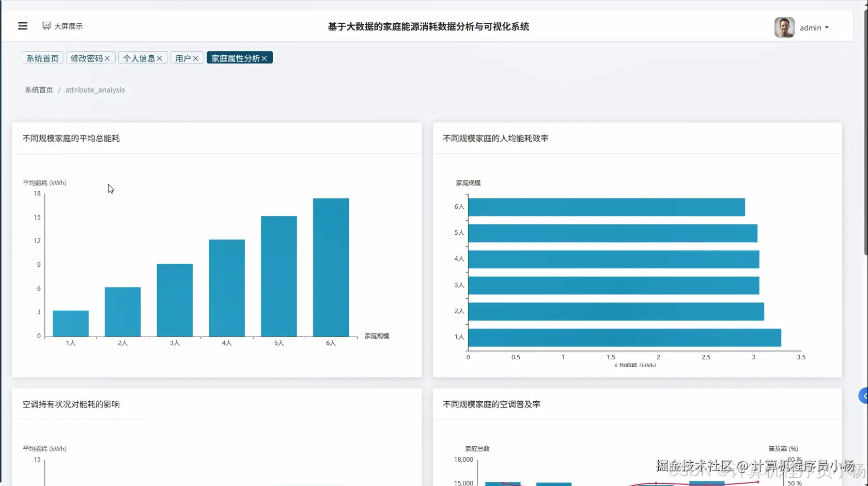Close the 家庭属性分析 tab

(x=264, y=58)
